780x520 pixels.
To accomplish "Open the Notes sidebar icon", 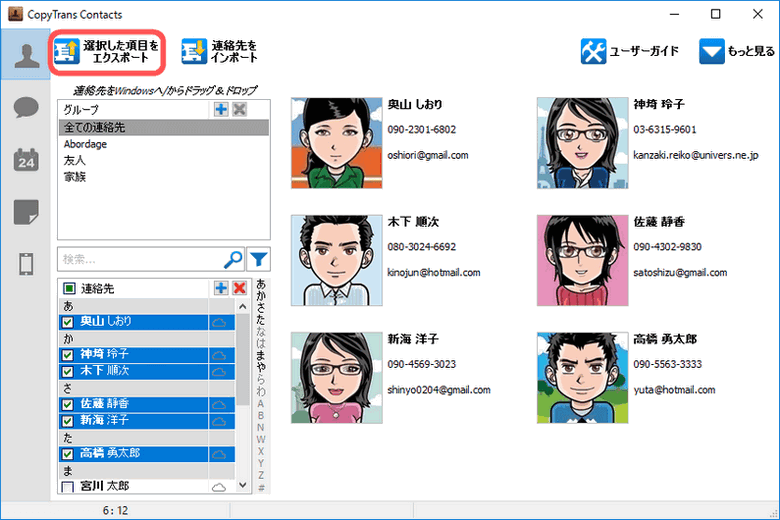I will tap(25, 212).
